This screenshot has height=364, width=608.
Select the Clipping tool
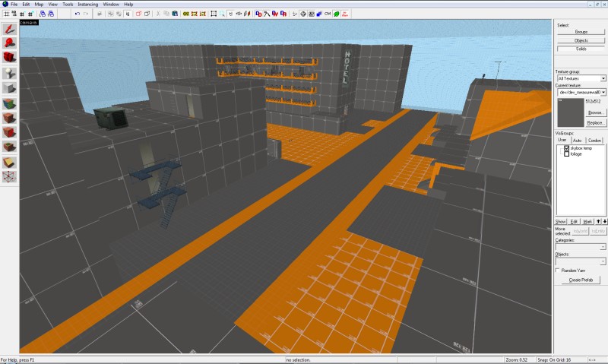click(9, 163)
